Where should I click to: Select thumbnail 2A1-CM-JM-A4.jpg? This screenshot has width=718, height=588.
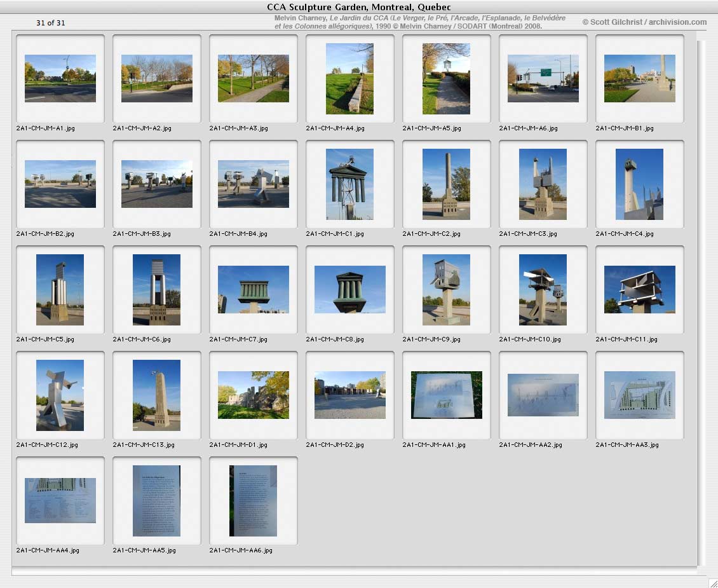click(x=349, y=78)
